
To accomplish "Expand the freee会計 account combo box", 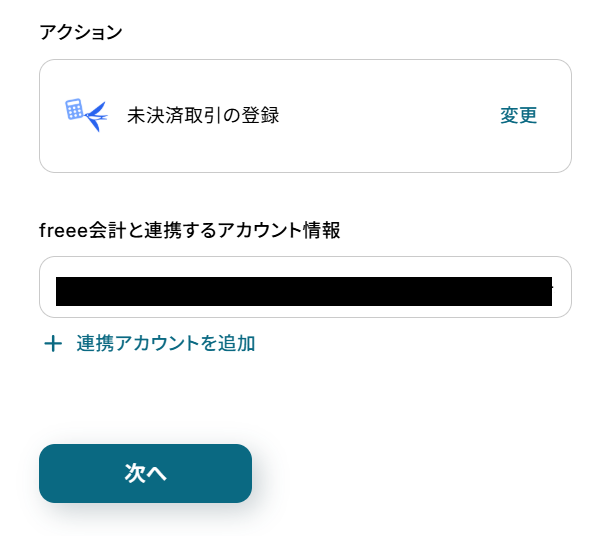I will click(305, 288).
